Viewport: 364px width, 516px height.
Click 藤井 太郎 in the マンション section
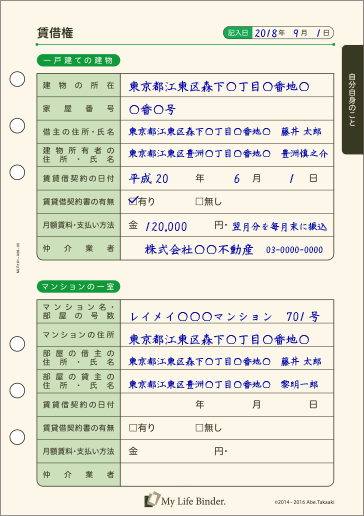tap(301, 361)
